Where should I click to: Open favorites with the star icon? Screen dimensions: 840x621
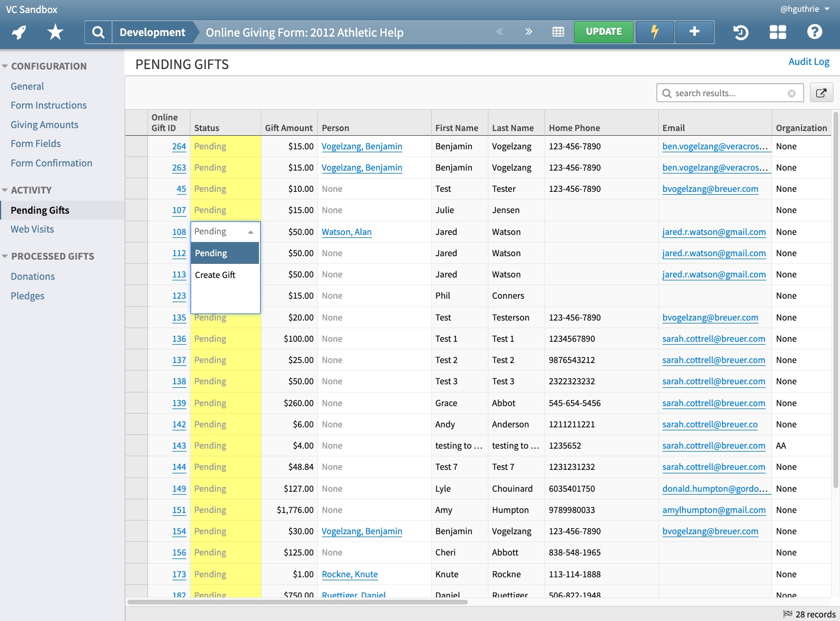55,32
